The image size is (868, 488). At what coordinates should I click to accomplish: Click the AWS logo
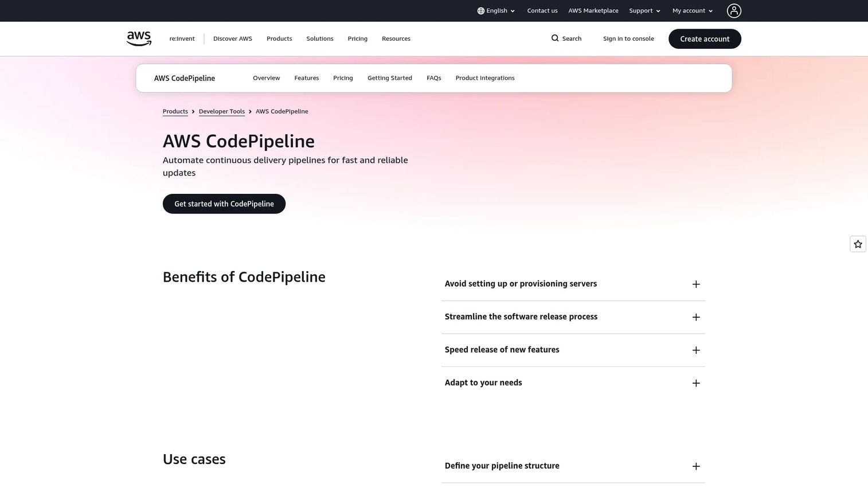(139, 38)
